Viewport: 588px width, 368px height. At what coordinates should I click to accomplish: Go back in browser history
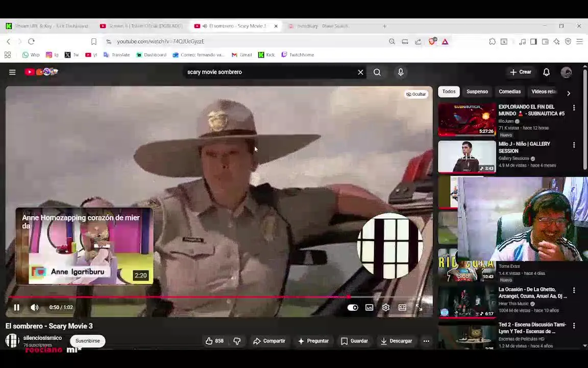[x=9, y=41]
